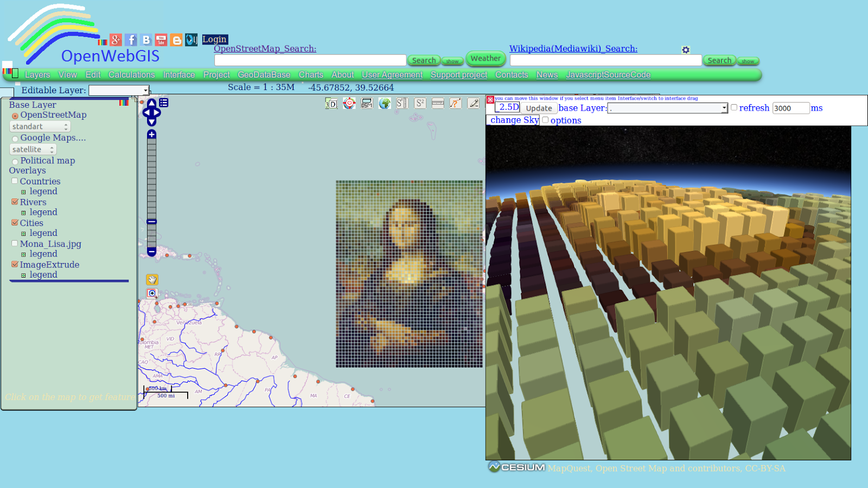The image size is (868, 488).
Task: Open the GeoDataBase menu
Action: (x=264, y=75)
